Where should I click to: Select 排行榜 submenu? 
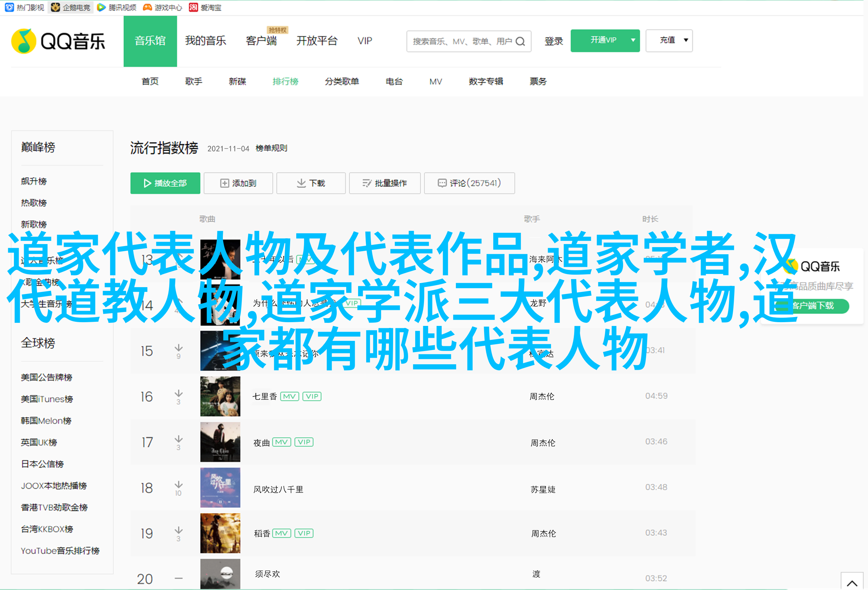tap(285, 81)
